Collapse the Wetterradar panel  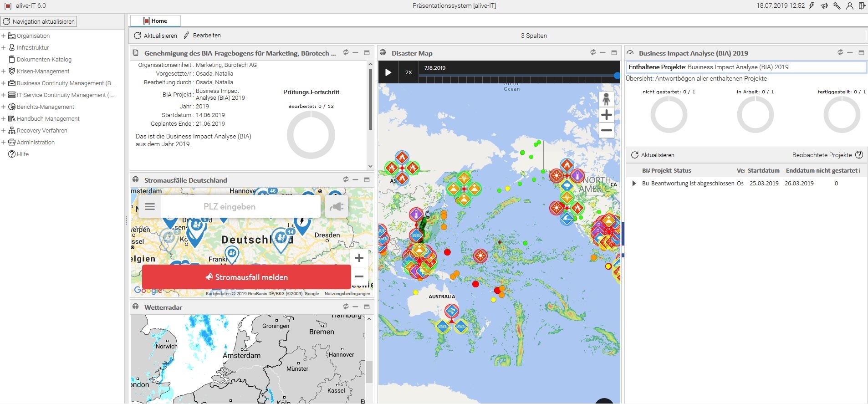[x=356, y=307]
